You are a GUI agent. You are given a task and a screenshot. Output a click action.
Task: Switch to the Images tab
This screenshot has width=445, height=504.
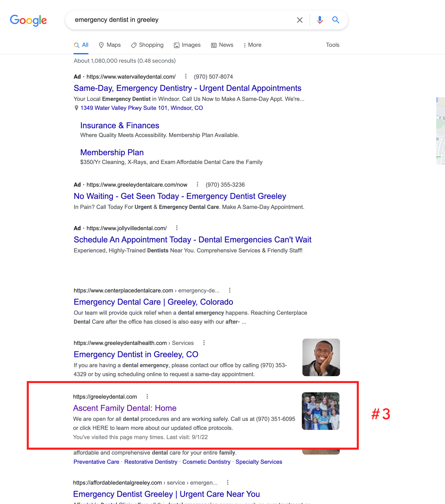(x=187, y=45)
